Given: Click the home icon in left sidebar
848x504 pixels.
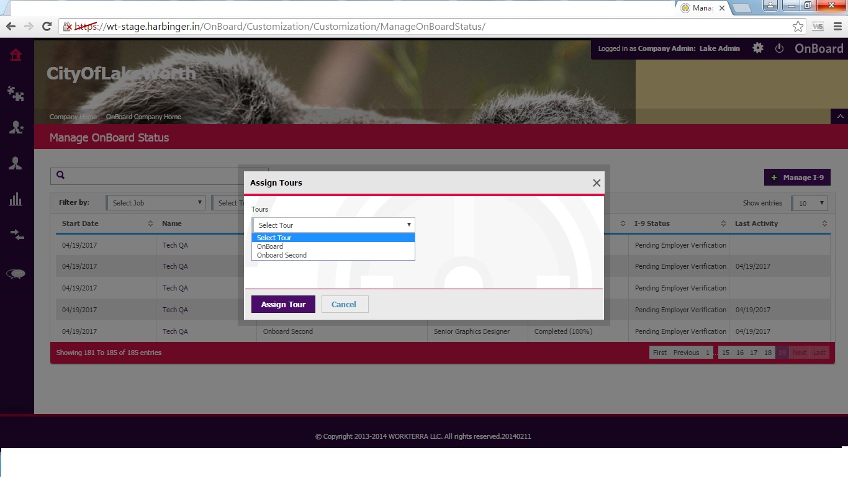Looking at the screenshot, I should [x=16, y=55].
